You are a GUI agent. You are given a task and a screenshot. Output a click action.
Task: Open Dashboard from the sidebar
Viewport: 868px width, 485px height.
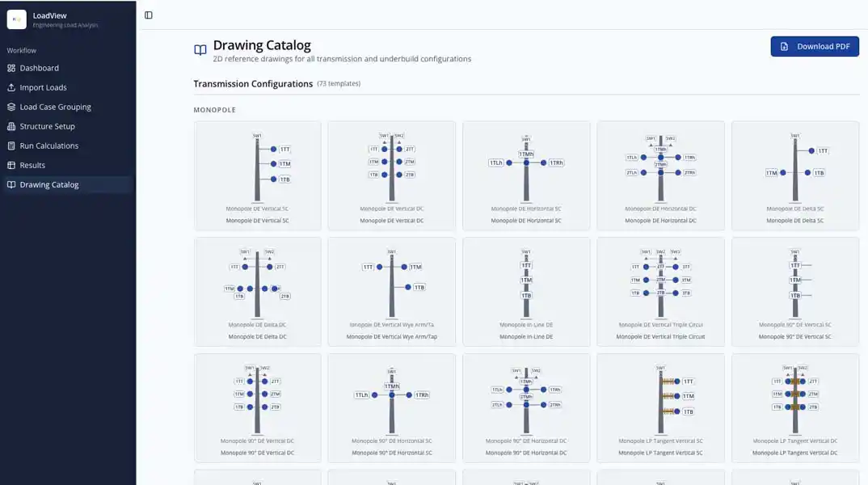point(68,68)
